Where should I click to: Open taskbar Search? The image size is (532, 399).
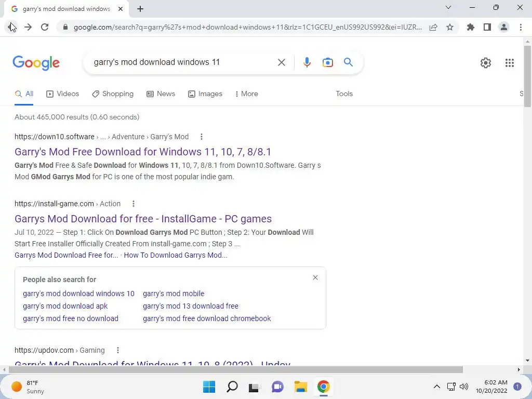(232, 387)
